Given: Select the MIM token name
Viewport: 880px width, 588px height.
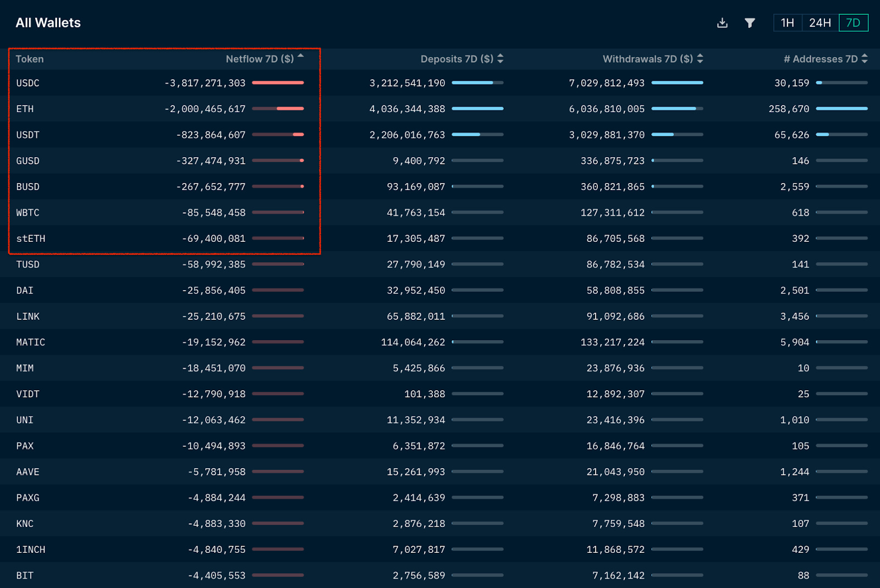Looking at the screenshot, I should click(x=25, y=368).
